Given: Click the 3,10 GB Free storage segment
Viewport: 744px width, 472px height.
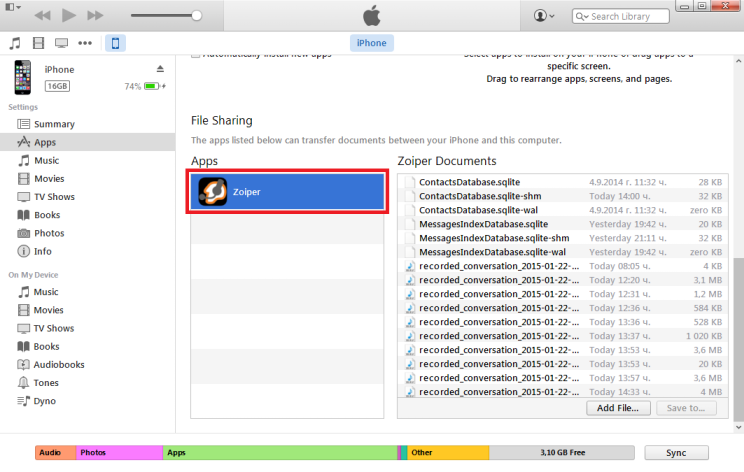Looking at the screenshot, I should pos(562,453).
